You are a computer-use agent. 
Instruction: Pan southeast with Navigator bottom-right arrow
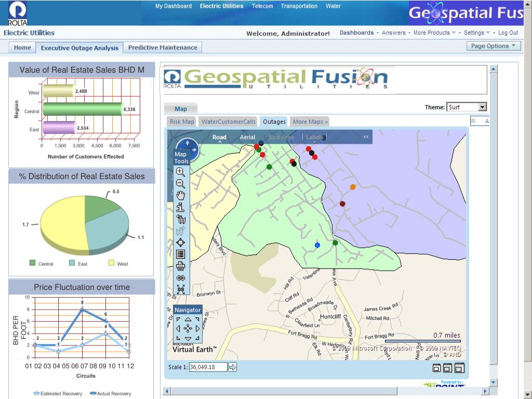tap(197, 338)
